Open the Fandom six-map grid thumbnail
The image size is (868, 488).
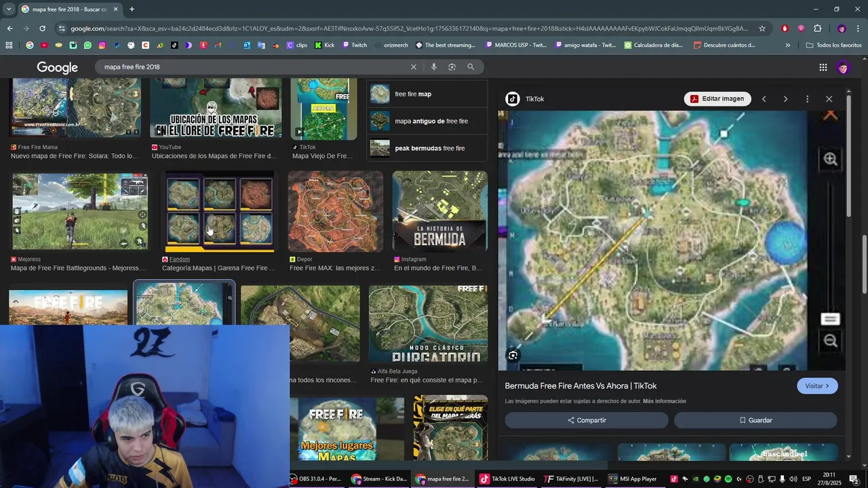coord(219,211)
